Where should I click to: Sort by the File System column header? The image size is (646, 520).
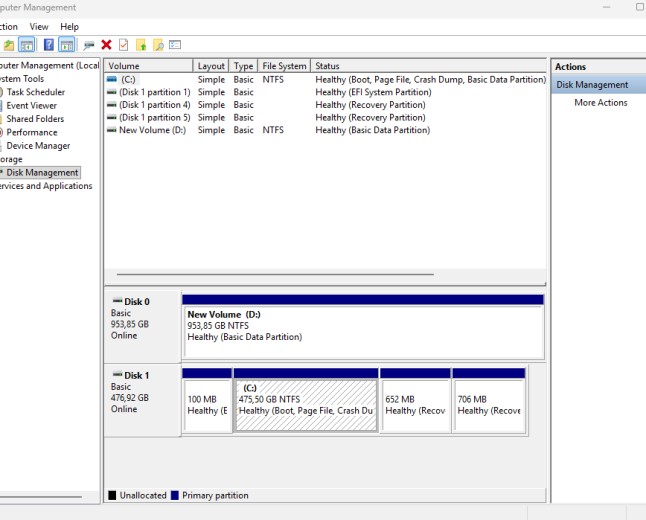coord(284,66)
